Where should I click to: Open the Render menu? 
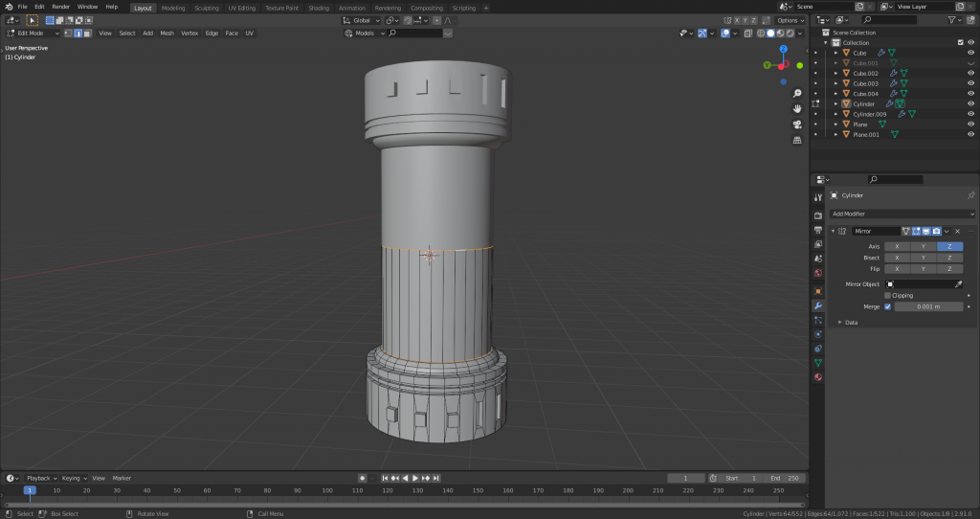point(60,7)
